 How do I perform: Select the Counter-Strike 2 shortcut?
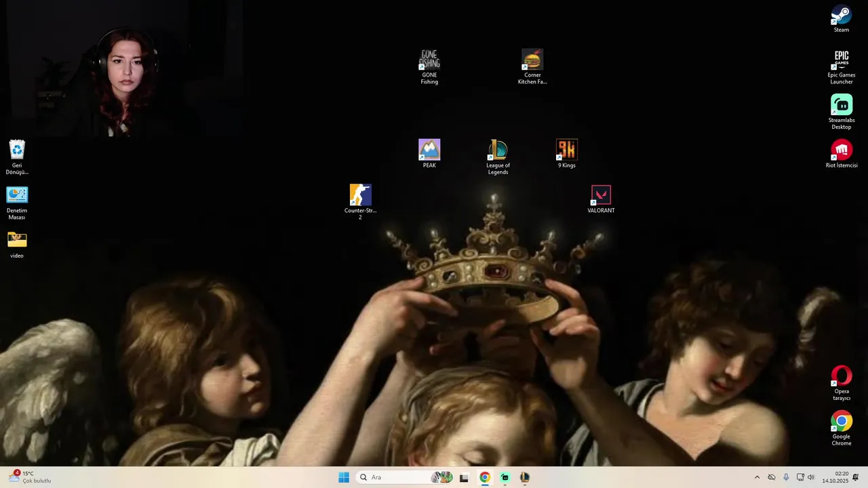pos(360,202)
